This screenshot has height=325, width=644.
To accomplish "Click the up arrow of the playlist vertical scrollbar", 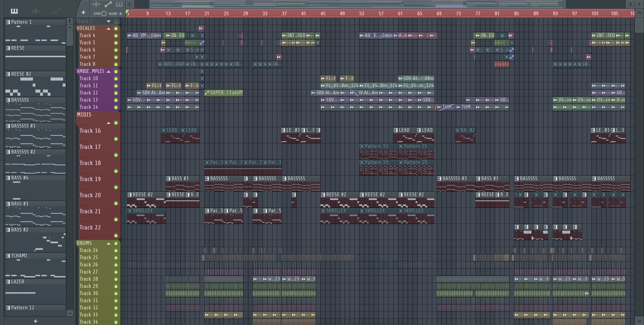I will pos(640,13).
